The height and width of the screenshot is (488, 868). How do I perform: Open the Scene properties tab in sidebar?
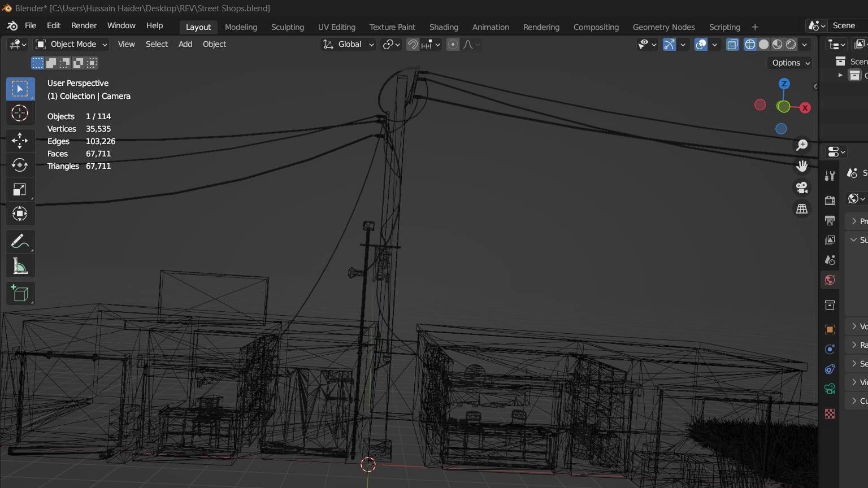830,260
